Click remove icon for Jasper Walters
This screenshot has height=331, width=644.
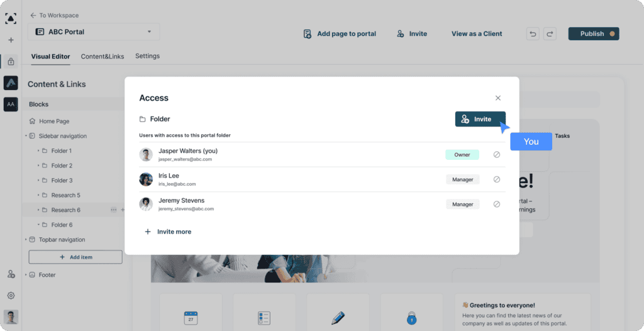pos(497,155)
